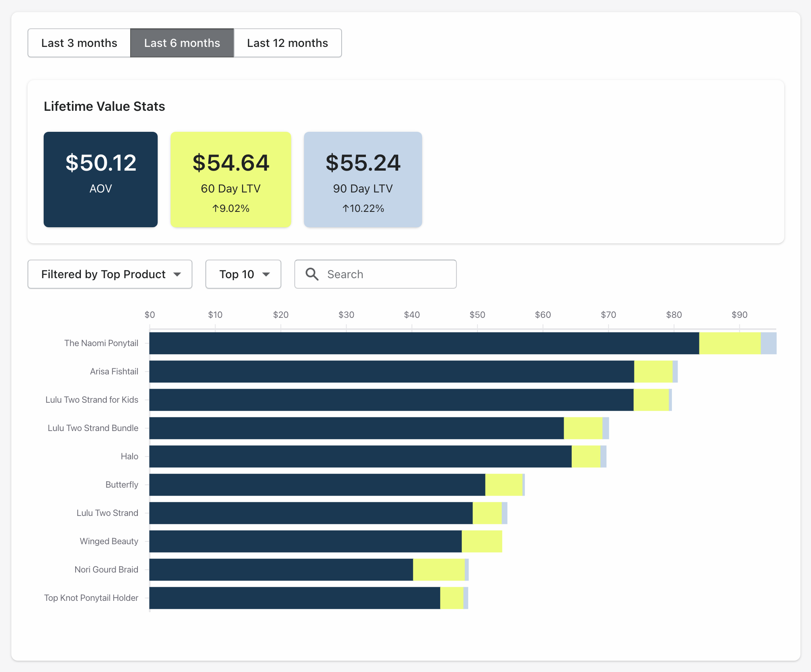The height and width of the screenshot is (672, 811).
Task: Switch to Last 12 months view
Action: tap(287, 42)
